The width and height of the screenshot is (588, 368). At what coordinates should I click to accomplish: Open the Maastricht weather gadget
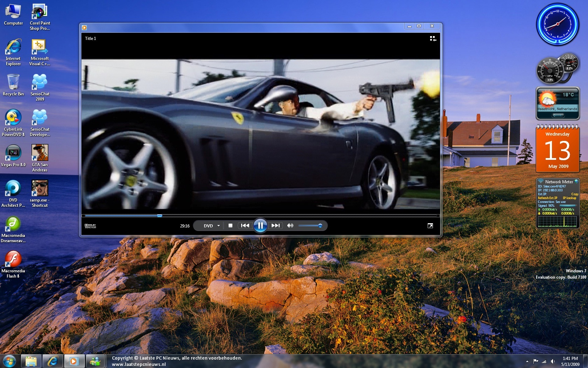(x=558, y=104)
